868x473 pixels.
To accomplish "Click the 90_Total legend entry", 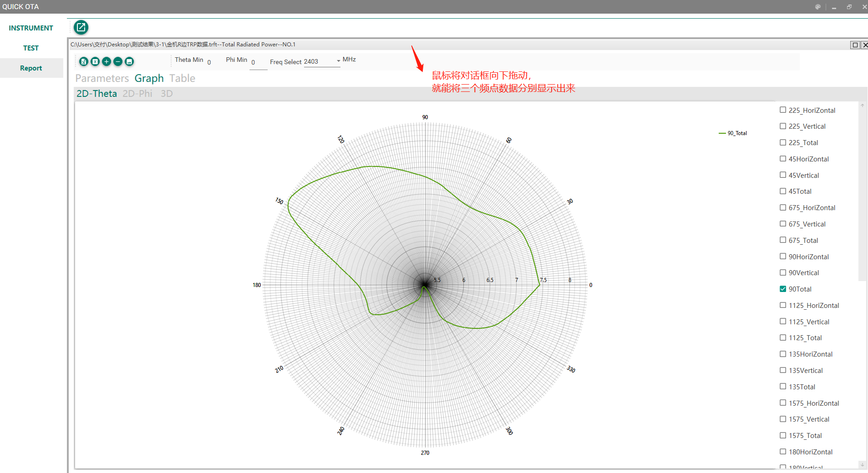I will 733,133.
